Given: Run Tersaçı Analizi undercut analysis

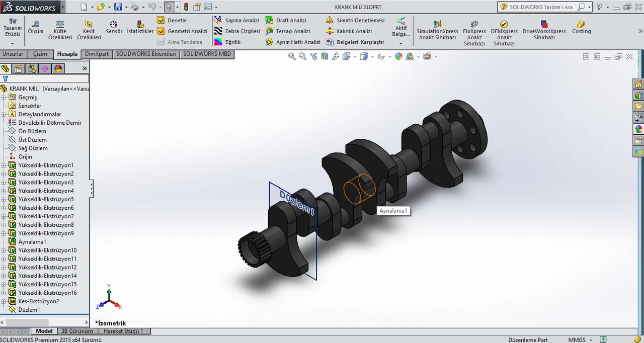Looking at the screenshot, I should pyautogui.click(x=288, y=31).
